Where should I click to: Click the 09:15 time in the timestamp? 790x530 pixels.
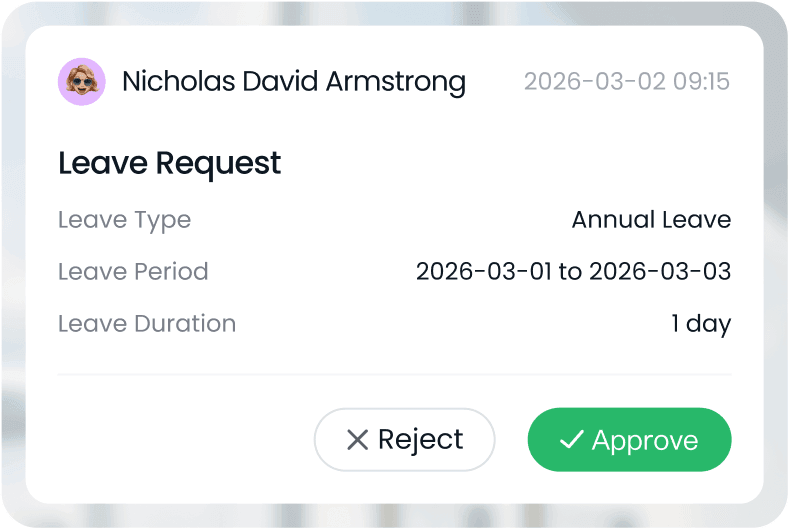click(x=701, y=81)
